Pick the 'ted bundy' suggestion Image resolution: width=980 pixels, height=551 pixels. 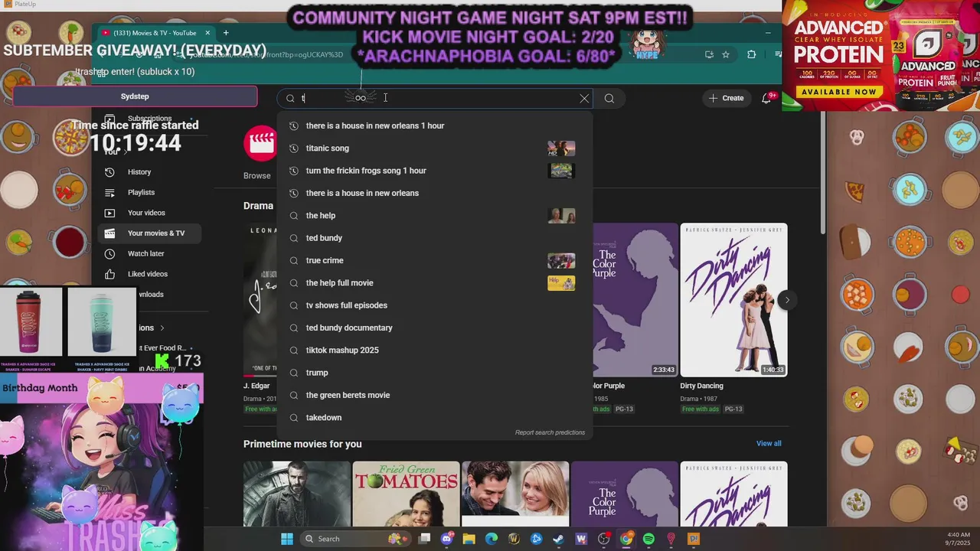(435, 238)
